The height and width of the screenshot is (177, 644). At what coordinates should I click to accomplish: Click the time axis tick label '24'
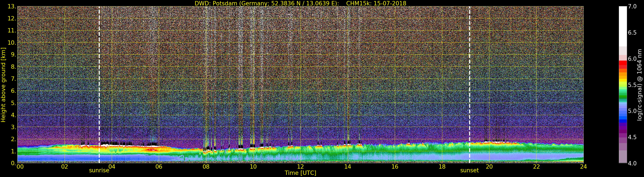tap(583, 167)
